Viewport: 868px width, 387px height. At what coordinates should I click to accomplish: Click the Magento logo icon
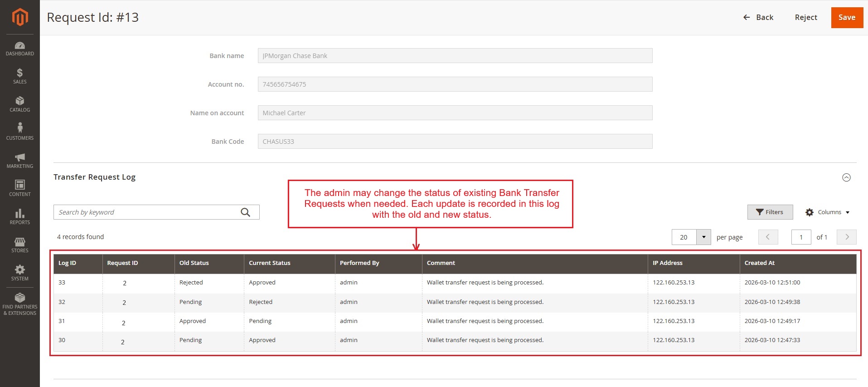pyautogui.click(x=19, y=17)
